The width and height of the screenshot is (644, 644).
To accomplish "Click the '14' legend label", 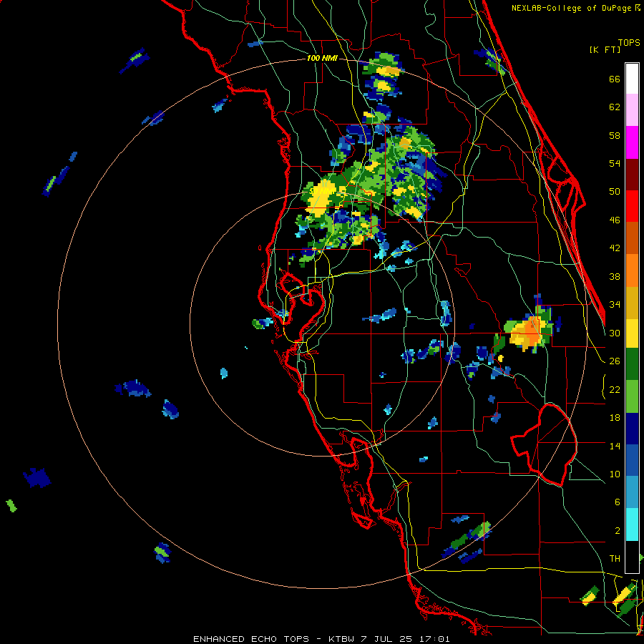I will tap(615, 446).
